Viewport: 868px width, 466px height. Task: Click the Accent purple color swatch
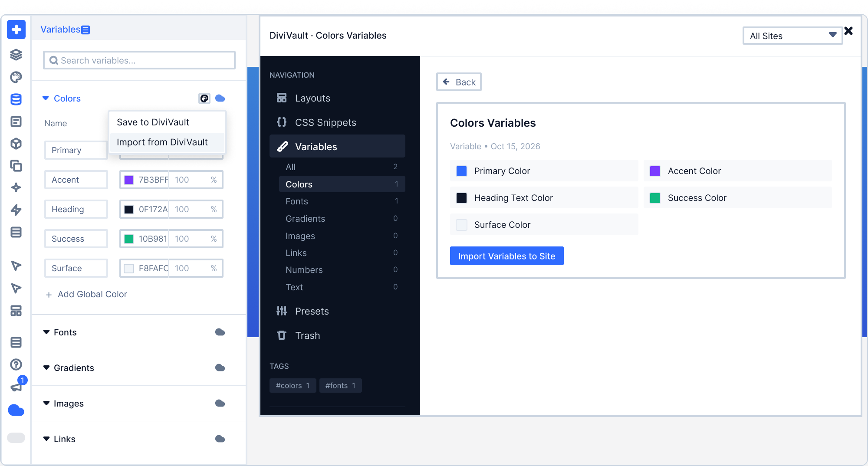(129, 180)
